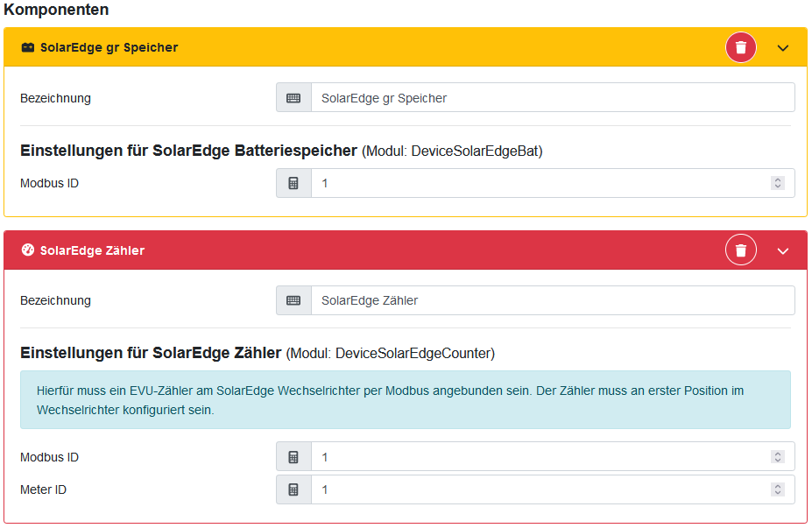Adjust Meter ID spinner arrows
The image size is (812, 528).
pyautogui.click(x=777, y=489)
